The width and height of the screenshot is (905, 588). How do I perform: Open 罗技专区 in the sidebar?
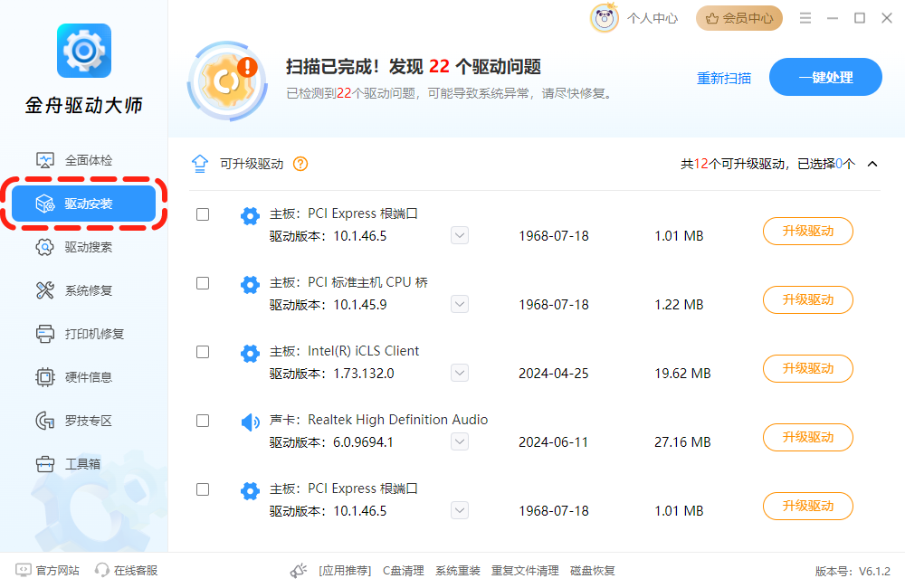pos(83,421)
